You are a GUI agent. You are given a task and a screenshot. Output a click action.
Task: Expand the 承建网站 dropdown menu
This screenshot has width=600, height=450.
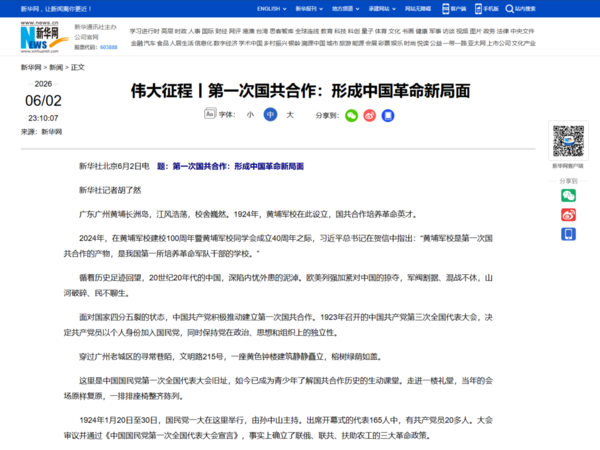[x=382, y=9]
